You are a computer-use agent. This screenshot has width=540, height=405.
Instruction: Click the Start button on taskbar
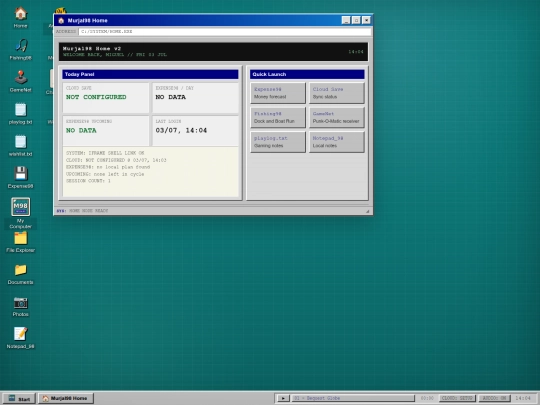19,398
